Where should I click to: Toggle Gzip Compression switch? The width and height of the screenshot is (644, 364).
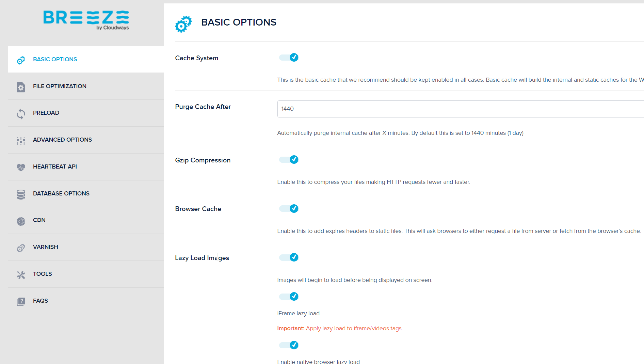click(x=289, y=160)
